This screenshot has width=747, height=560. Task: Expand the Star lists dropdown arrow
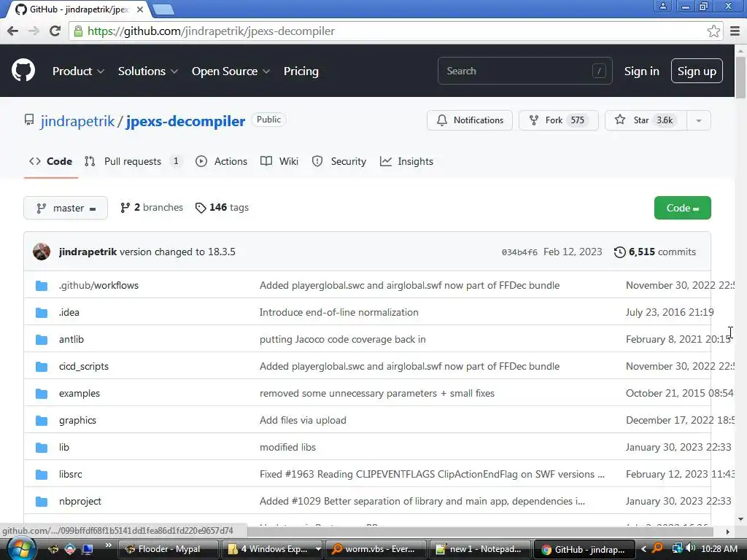[x=698, y=120]
